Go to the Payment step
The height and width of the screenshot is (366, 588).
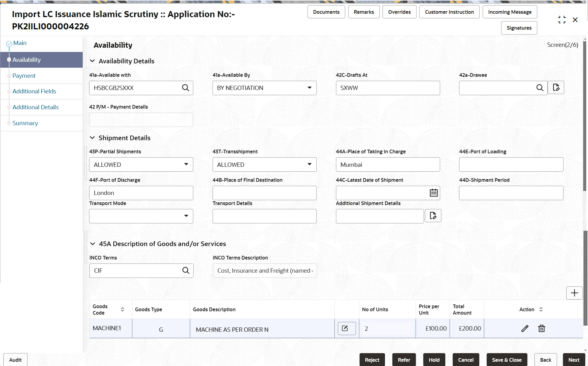tap(24, 76)
